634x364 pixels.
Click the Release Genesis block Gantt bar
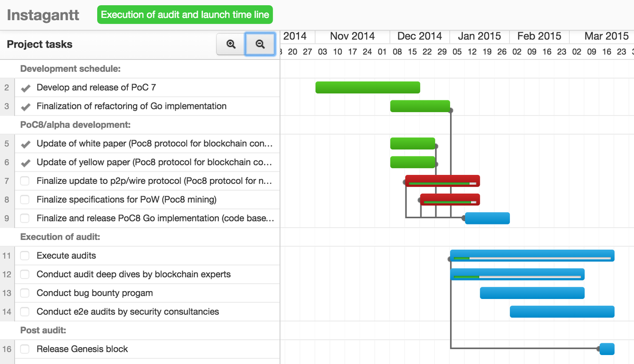tap(608, 349)
